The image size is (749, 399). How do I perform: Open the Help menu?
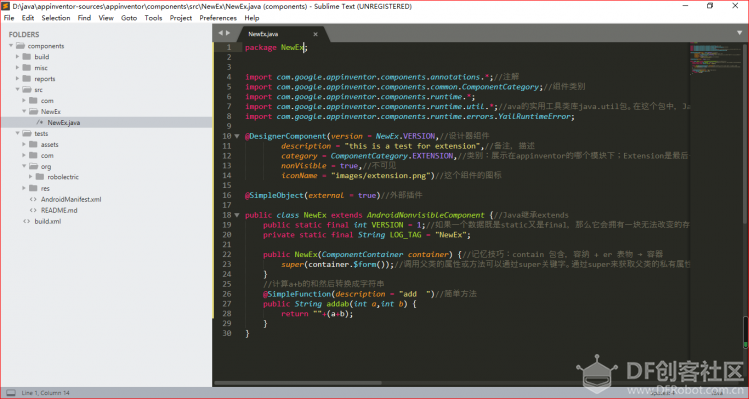pos(252,18)
